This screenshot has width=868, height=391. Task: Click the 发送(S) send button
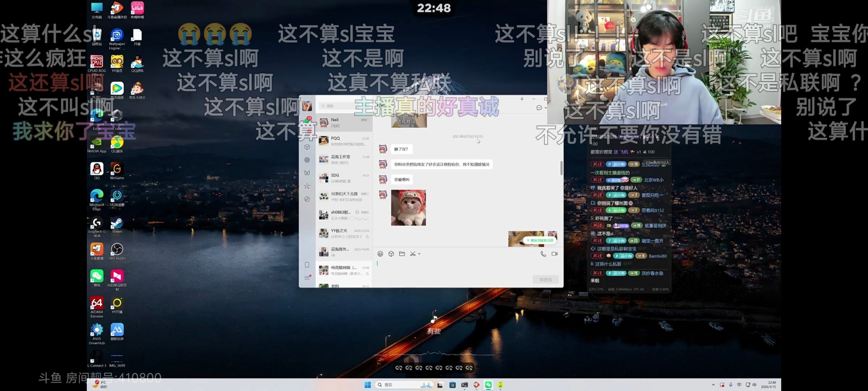click(545, 279)
